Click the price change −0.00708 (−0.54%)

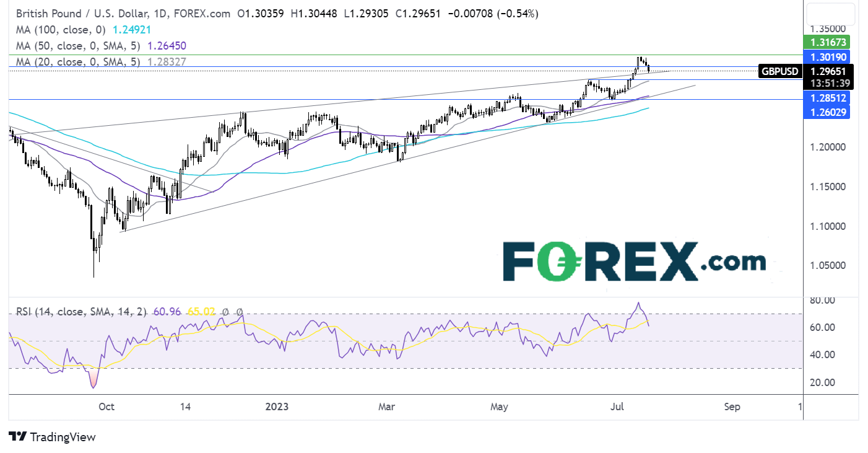click(x=493, y=12)
